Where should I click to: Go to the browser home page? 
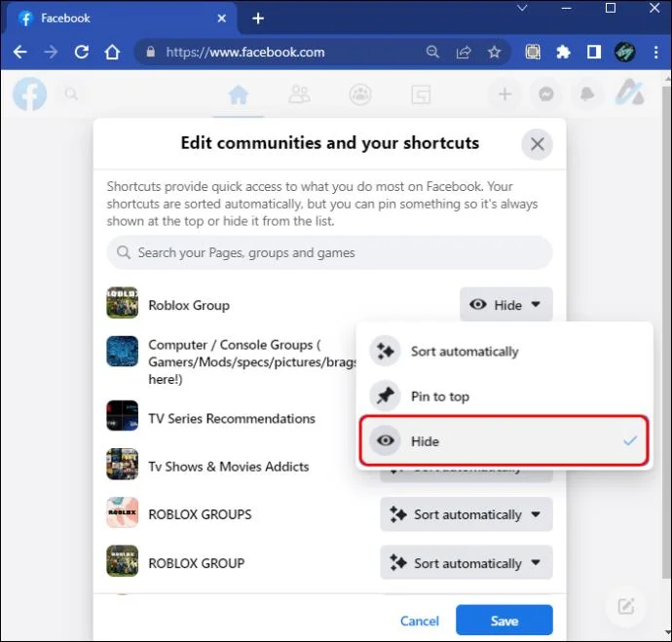[x=112, y=53]
